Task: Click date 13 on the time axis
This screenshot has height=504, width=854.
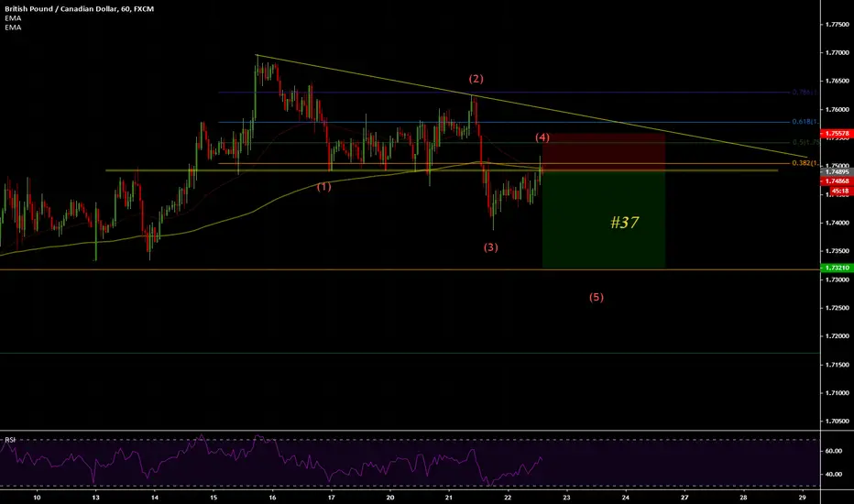Action: click(x=96, y=498)
